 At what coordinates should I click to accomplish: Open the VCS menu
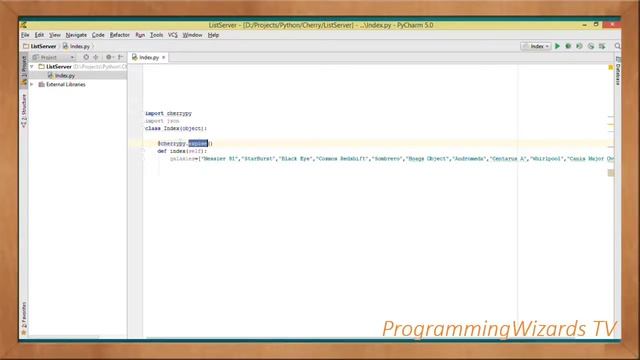coord(173,35)
